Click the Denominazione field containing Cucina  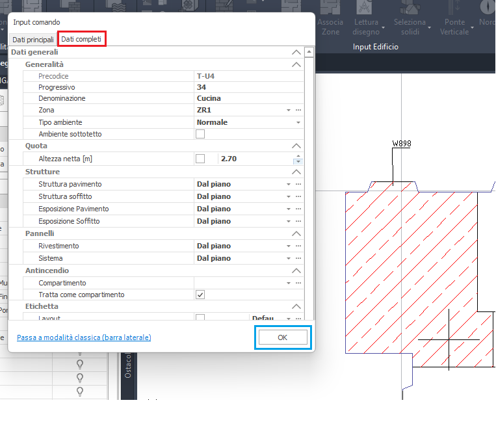pos(241,99)
